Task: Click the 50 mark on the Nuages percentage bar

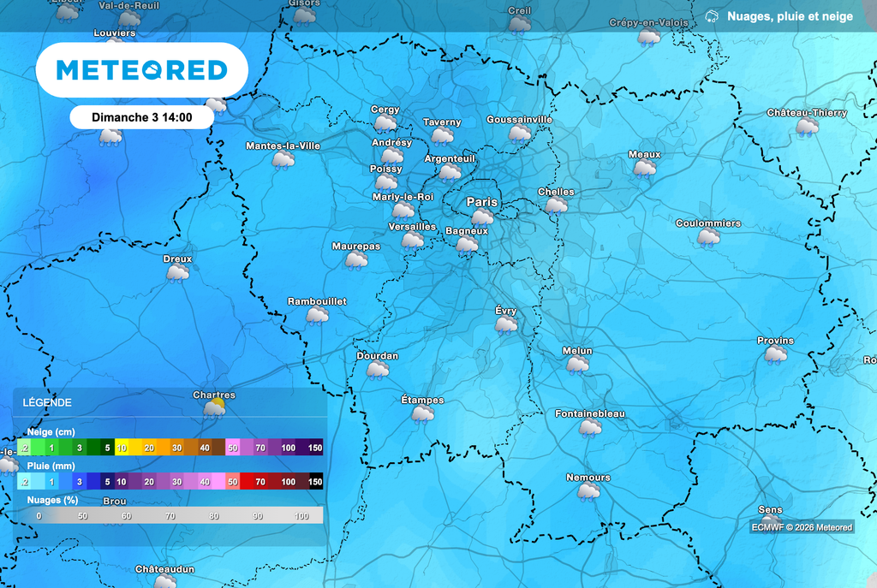Action: (81, 516)
